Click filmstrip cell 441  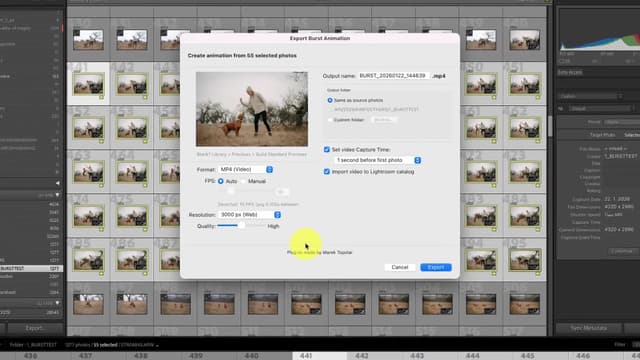pyautogui.click(x=320, y=356)
